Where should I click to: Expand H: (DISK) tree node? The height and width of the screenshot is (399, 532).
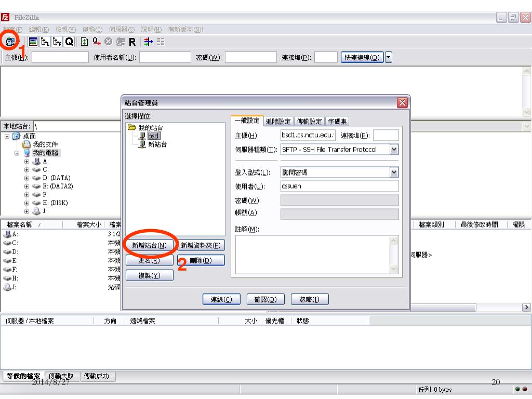coord(26,203)
